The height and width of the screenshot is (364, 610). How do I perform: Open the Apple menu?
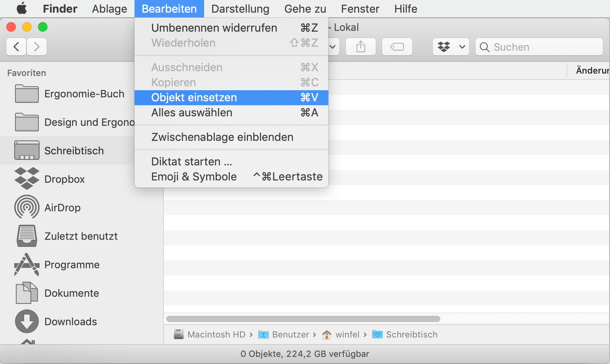pyautogui.click(x=22, y=9)
